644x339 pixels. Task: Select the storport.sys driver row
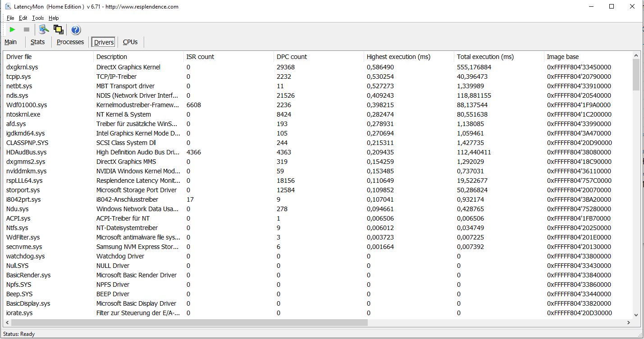(318, 190)
